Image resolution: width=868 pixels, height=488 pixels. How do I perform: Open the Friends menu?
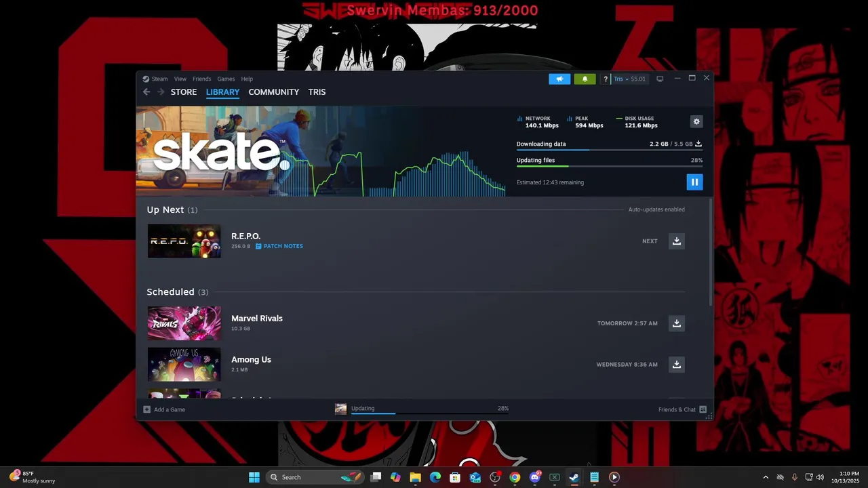201,79
